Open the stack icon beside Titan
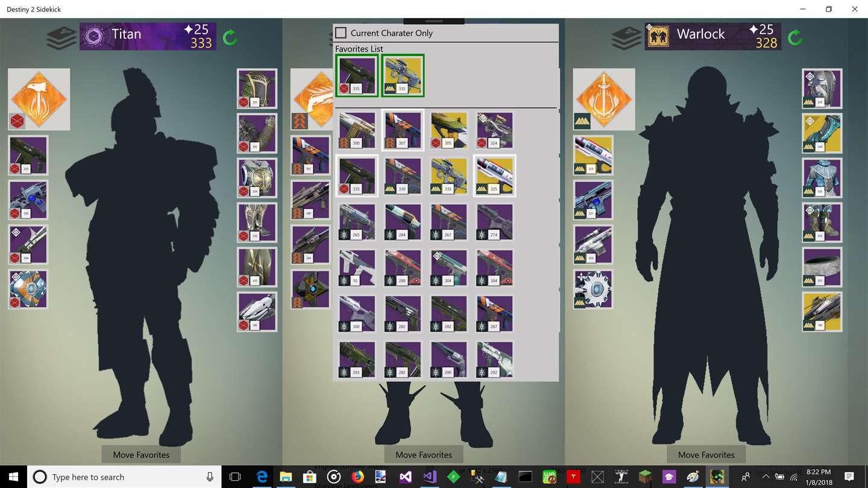The width and height of the screenshot is (868, 488). 61,37
